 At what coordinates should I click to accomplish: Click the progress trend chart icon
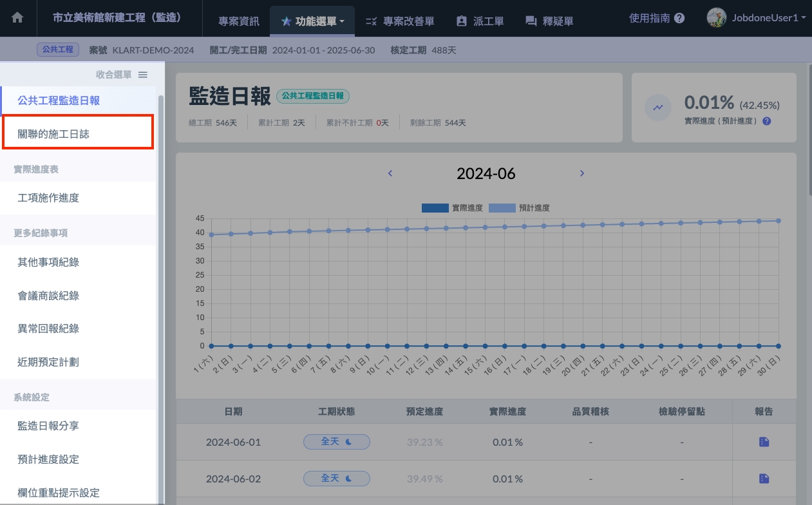[x=658, y=108]
